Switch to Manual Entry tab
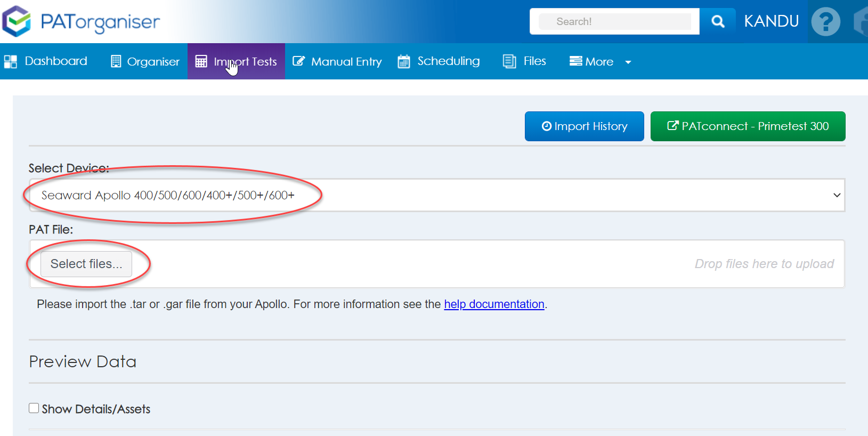 [337, 61]
